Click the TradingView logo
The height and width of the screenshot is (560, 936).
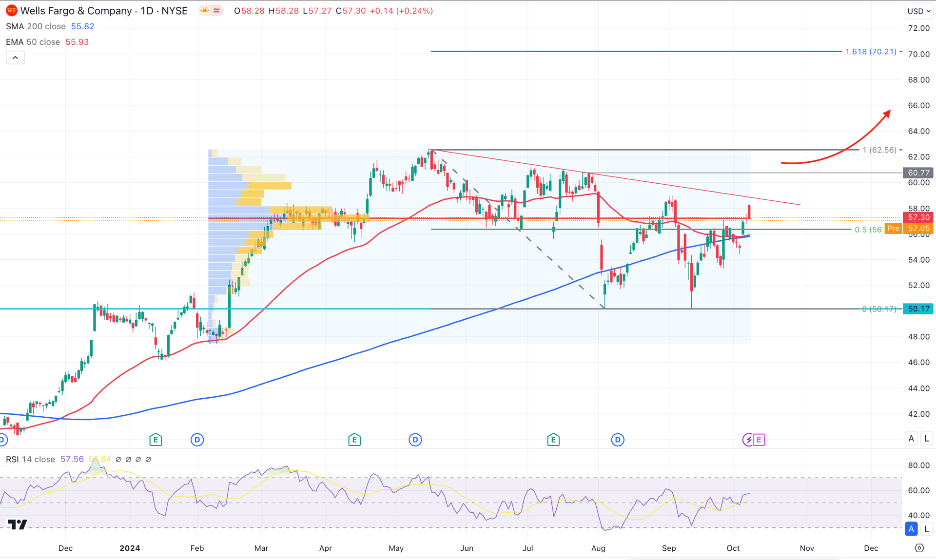18,524
